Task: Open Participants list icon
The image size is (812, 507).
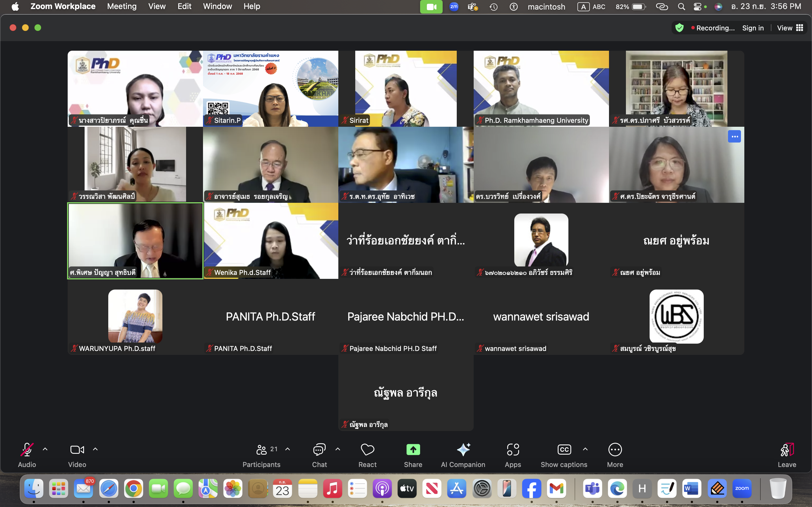Action: tap(261, 450)
